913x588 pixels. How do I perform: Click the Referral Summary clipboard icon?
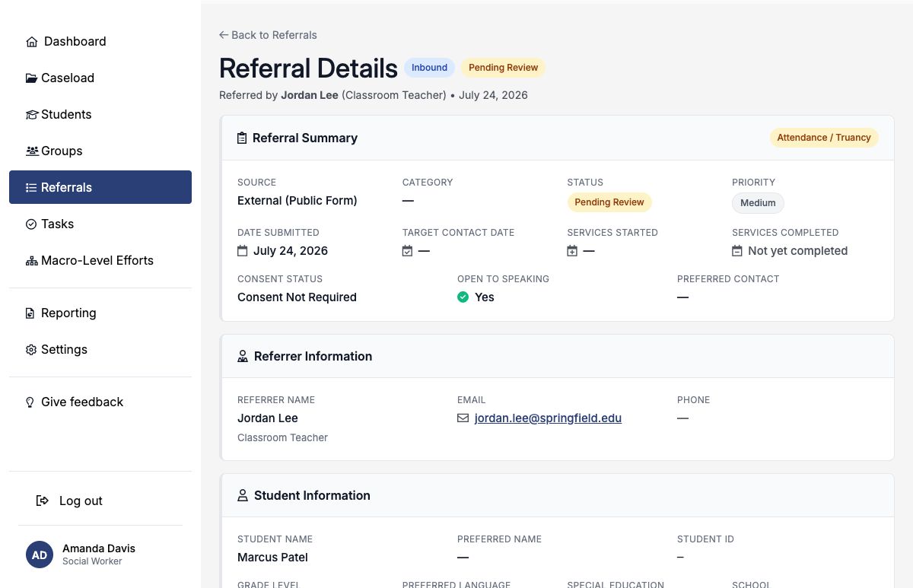242,138
